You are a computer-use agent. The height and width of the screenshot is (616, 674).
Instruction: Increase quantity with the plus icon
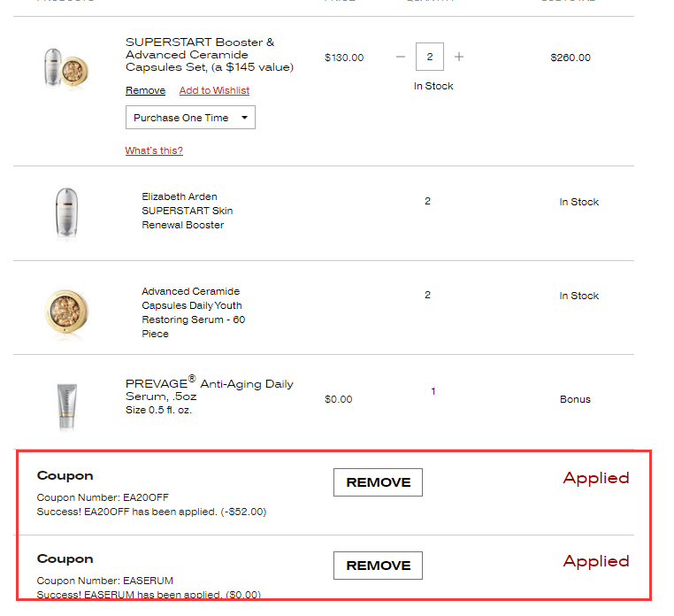459,58
